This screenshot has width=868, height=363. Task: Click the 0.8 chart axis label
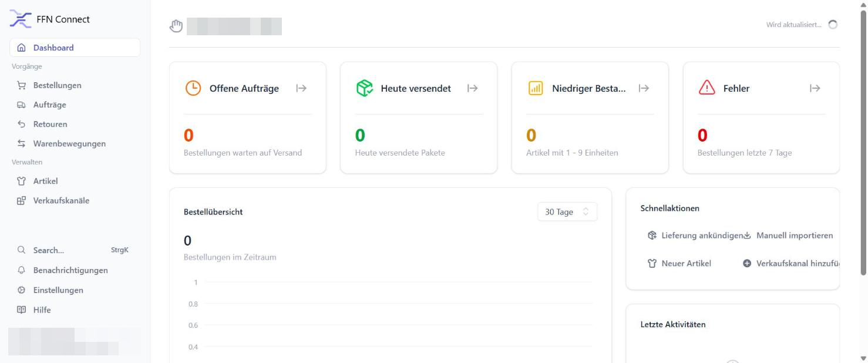pyautogui.click(x=193, y=304)
